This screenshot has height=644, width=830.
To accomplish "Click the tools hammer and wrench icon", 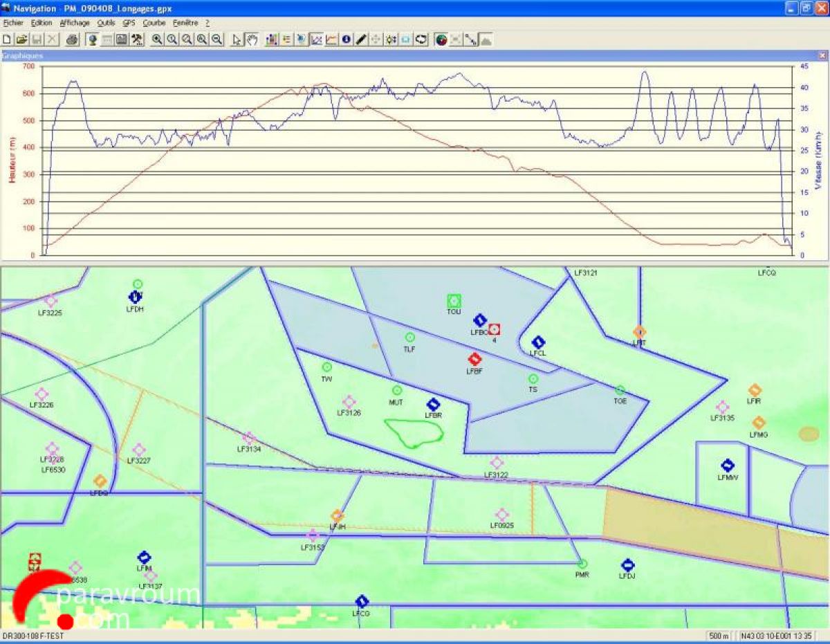I will point(137,39).
